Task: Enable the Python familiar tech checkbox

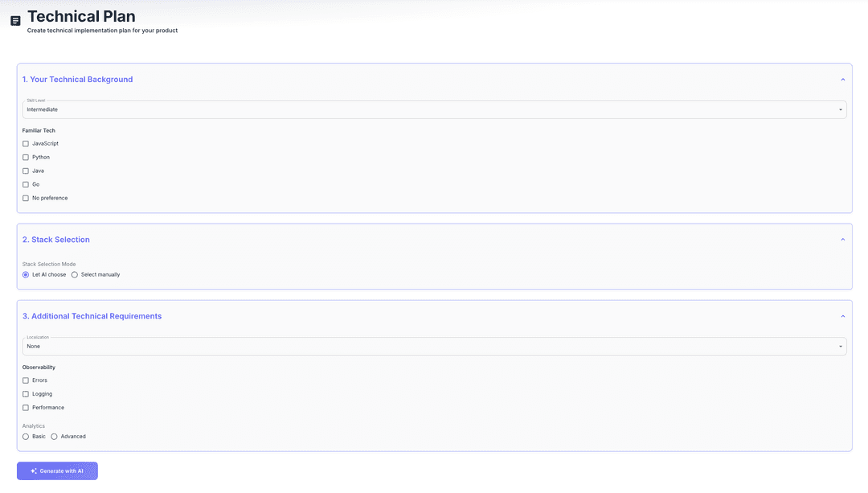Action: click(x=26, y=158)
